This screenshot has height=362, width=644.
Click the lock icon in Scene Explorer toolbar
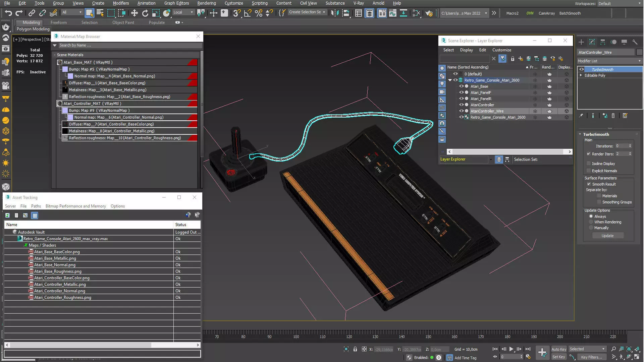click(x=513, y=59)
